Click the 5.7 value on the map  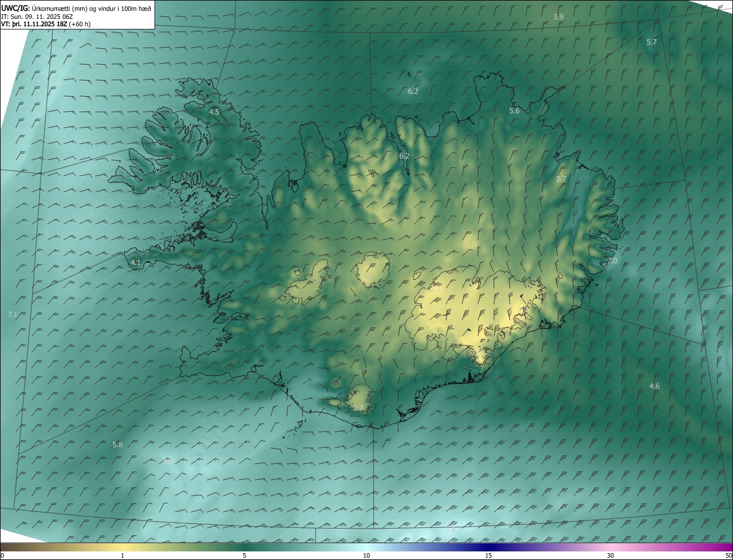652,42
